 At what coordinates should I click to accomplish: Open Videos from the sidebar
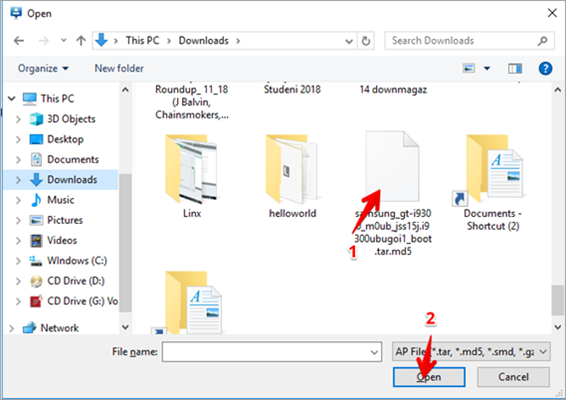(62, 240)
